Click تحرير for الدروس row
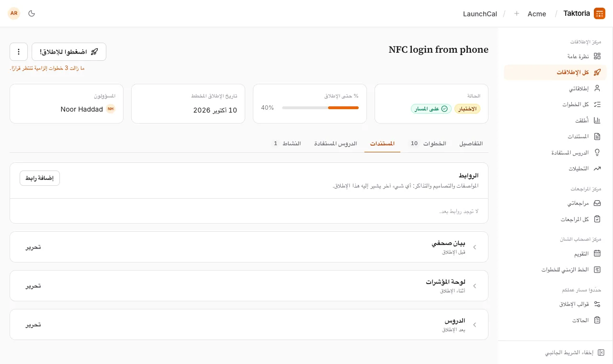 [34, 325]
